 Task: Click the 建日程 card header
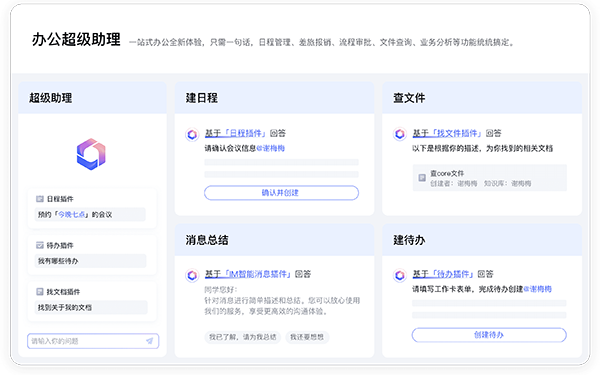coord(274,98)
